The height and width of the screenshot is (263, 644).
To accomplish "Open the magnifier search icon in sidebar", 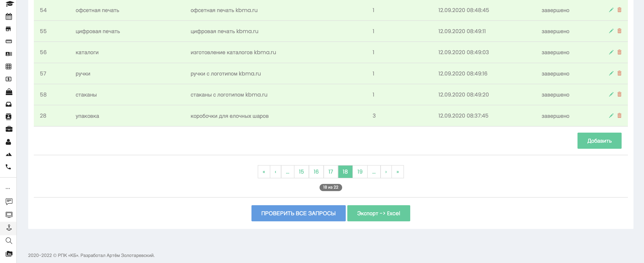I will pos(9,241).
